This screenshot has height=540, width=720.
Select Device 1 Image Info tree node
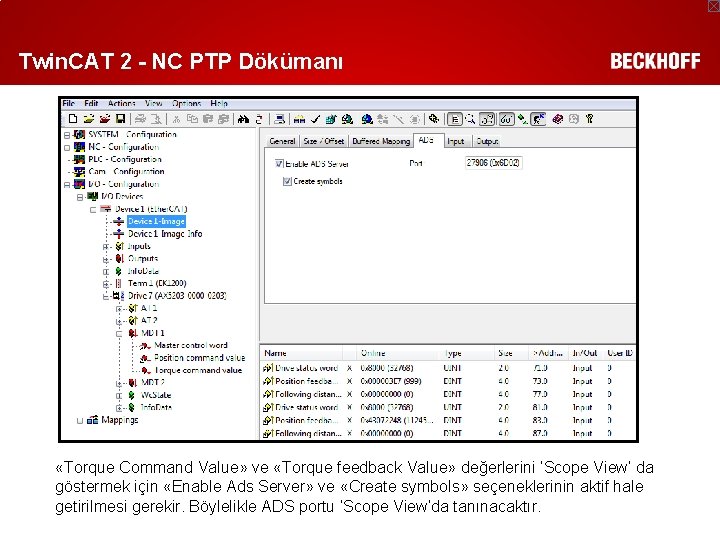point(165,234)
